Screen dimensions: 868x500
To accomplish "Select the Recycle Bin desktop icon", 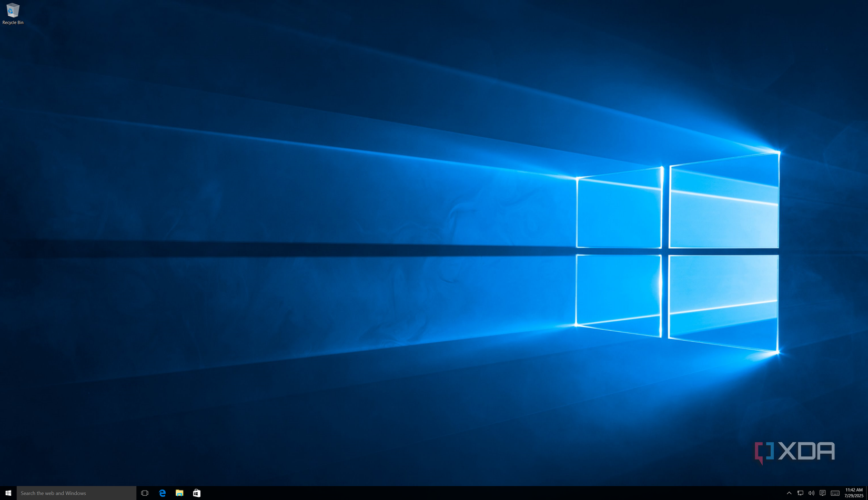I will click(x=13, y=14).
